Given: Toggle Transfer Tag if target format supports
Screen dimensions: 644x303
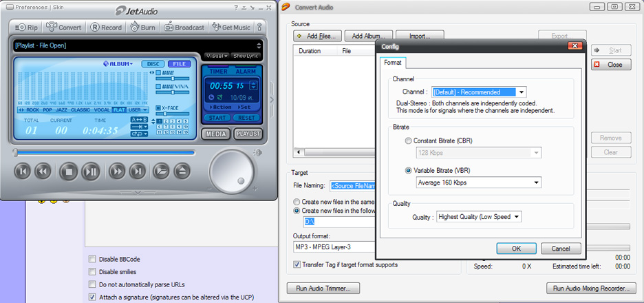Looking at the screenshot, I should pos(297,264).
